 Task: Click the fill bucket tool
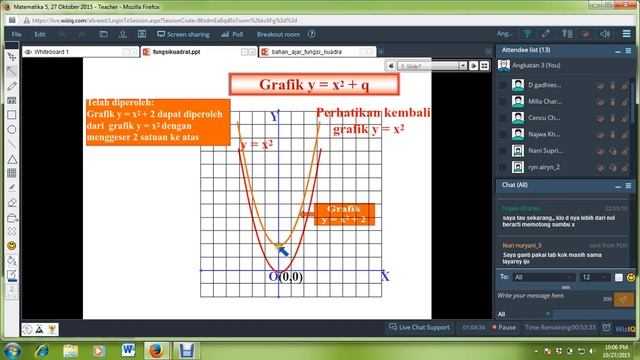(x=12, y=260)
